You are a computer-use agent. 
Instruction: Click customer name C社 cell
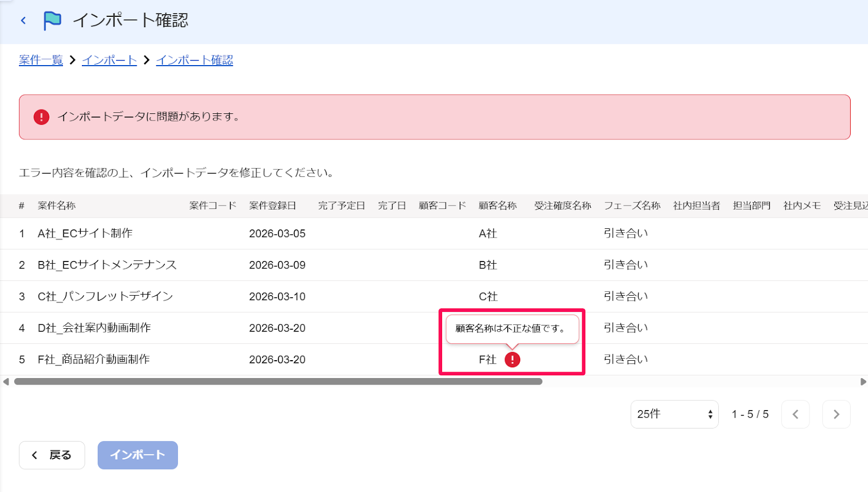[488, 297]
